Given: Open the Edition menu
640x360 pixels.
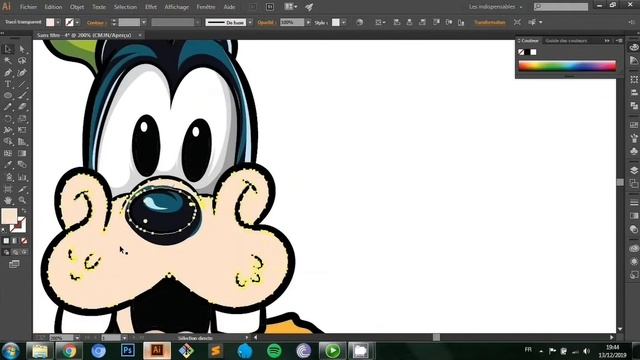Looking at the screenshot, I should tap(53, 7).
